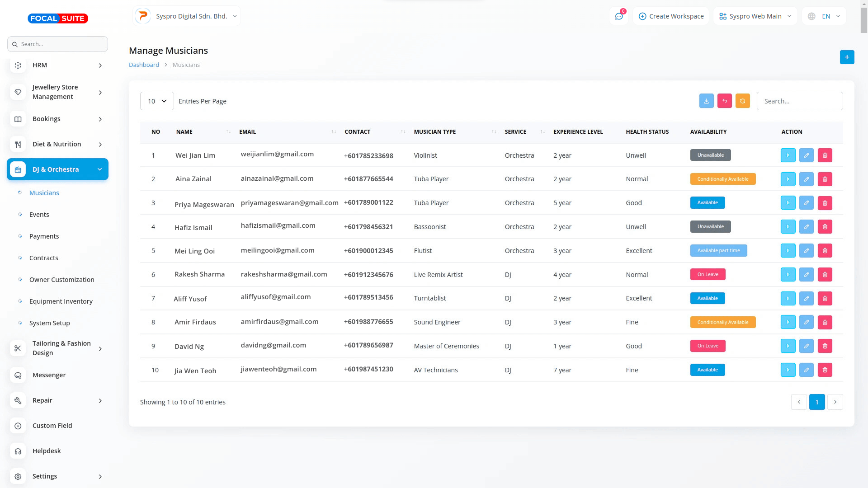Click the table search input field
868x488 pixels.
tap(799, 101)
